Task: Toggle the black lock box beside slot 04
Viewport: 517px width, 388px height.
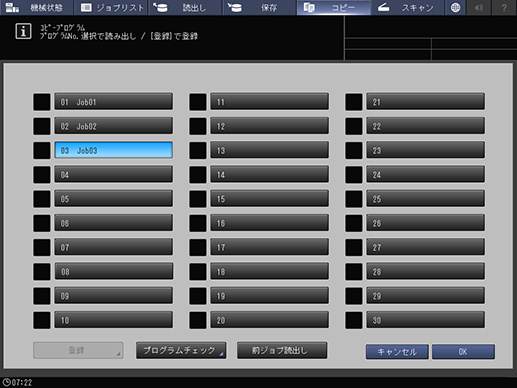Action: click(42, 174)
